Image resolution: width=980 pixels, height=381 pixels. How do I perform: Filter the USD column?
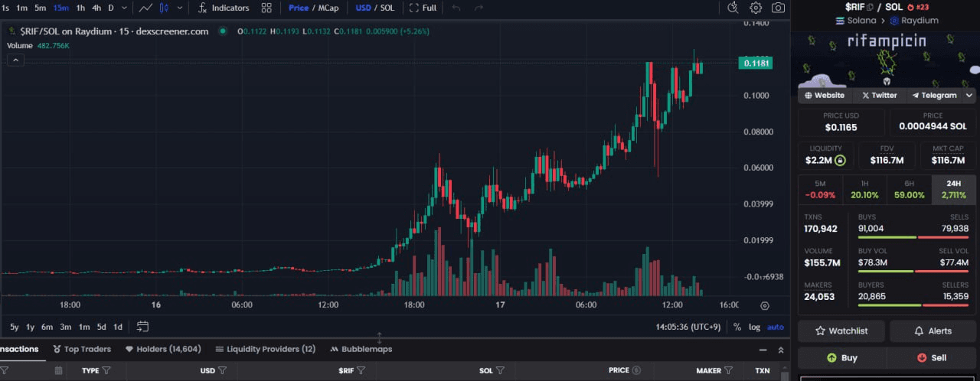[x=222, y=370]
